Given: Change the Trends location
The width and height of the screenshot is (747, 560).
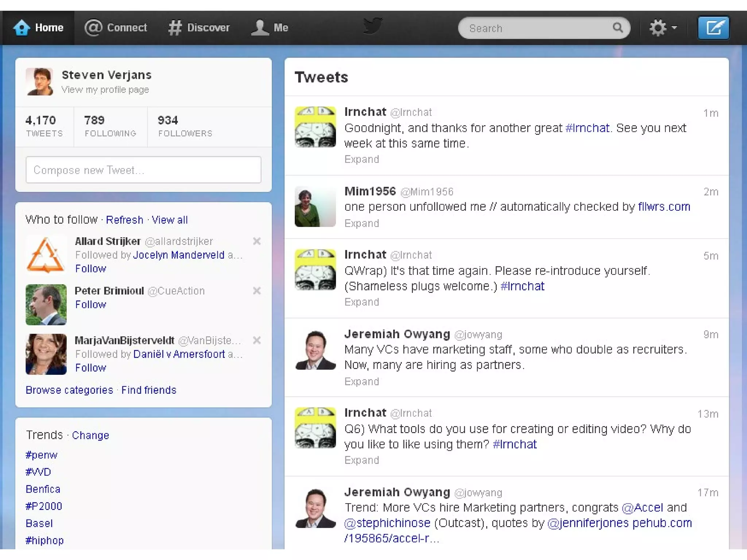Looking at the screenshot, I should pyautogui.click(x=90, y=435).
